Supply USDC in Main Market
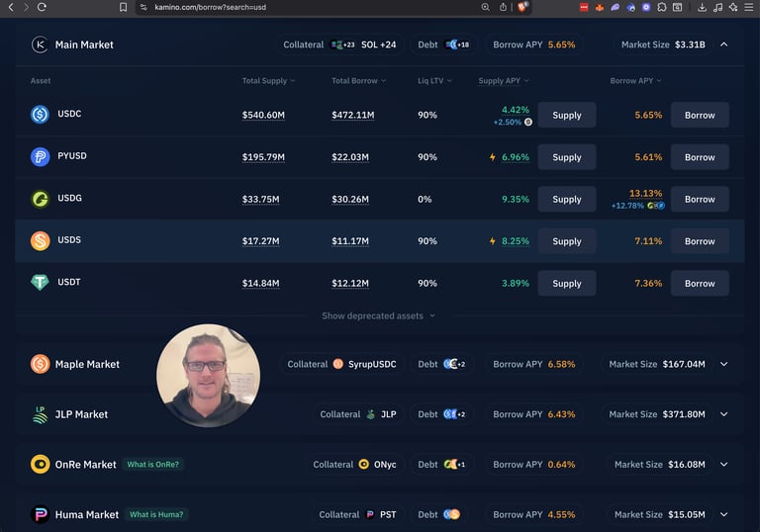Image resolution: width=760 pixels, height=532 pixels. [567, 115]
